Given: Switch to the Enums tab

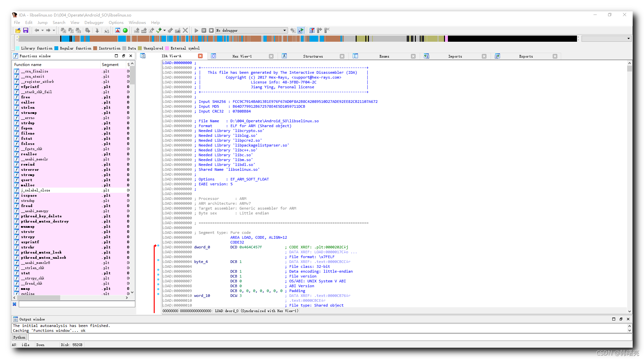Looking at the screenshot, I should pos(384,56).
